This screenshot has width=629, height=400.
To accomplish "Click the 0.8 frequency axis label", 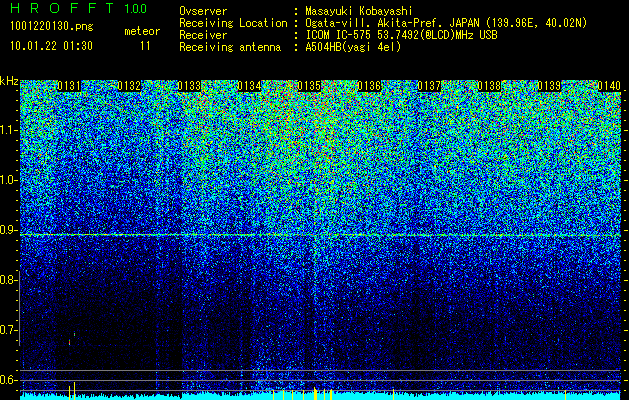I will (x=8, y=280).
